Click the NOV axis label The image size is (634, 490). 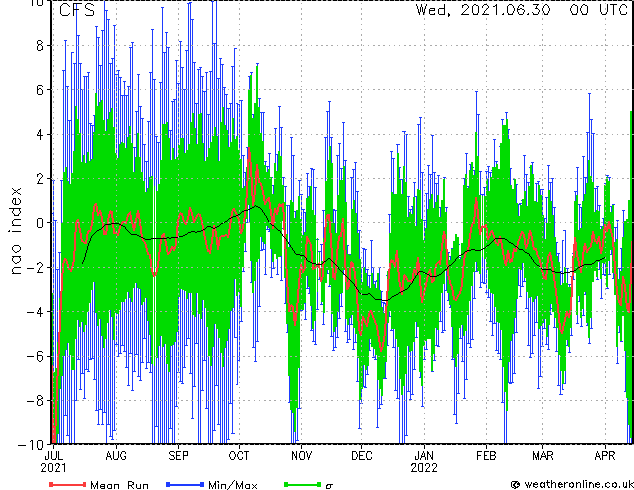(302, 456)
